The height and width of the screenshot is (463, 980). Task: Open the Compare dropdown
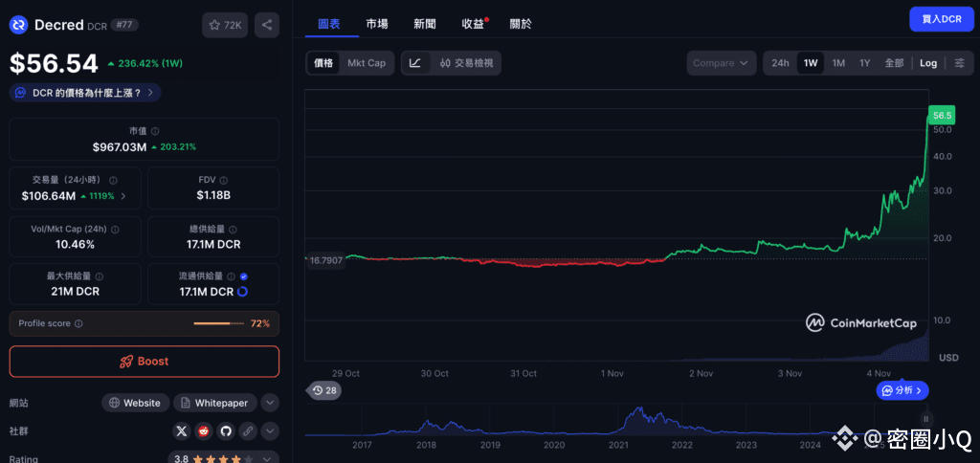(x=721, y=63)
